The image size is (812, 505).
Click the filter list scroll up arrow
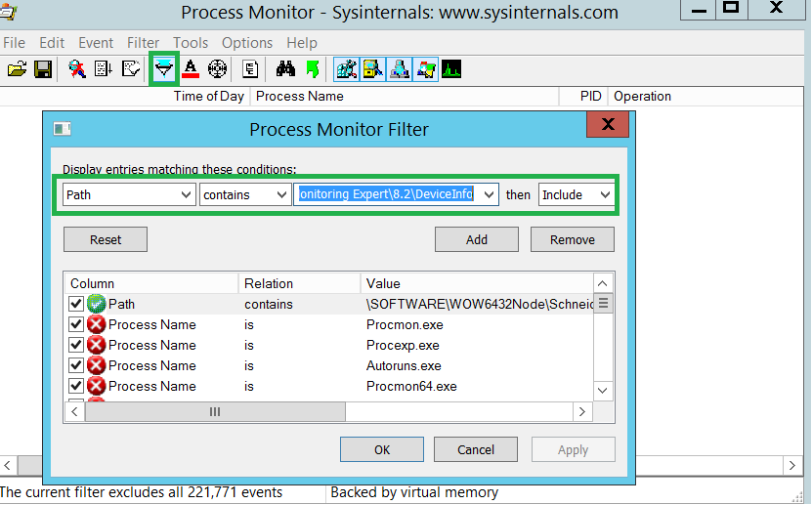[602, 283]
